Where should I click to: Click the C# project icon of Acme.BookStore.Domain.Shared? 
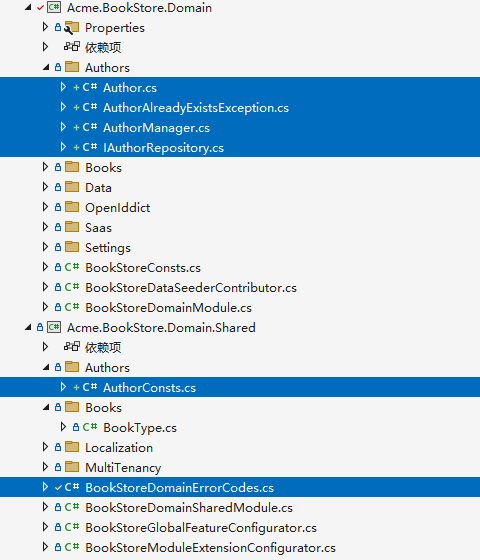point(54,328)
